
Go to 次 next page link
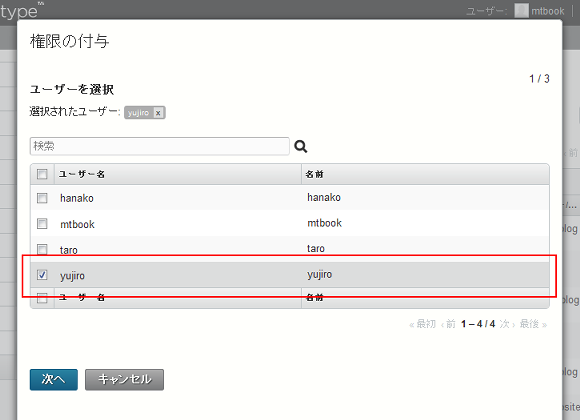click(x=506, y=324)
